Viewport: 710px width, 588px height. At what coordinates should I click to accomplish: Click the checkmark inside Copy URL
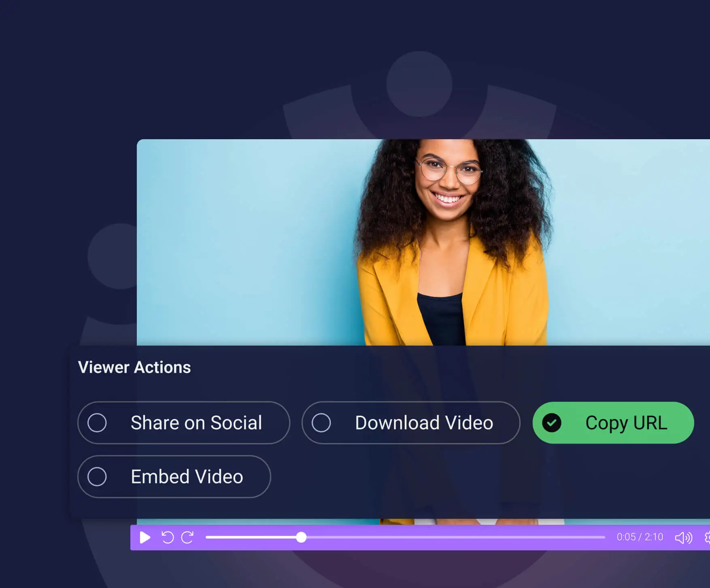553,422
